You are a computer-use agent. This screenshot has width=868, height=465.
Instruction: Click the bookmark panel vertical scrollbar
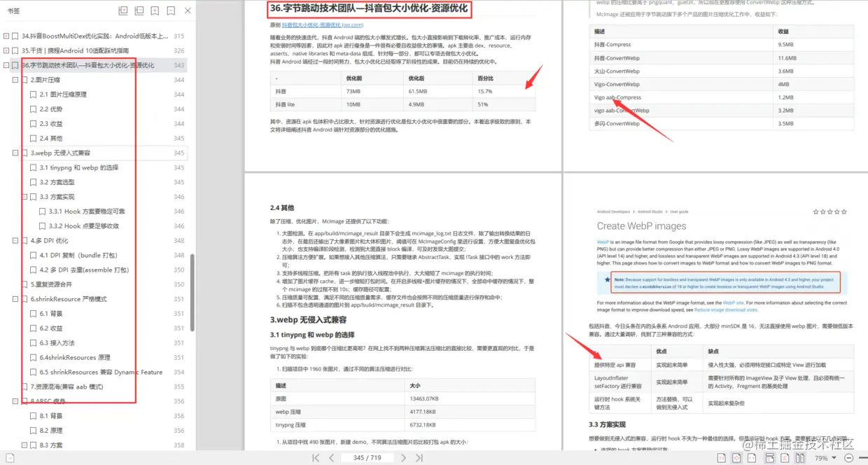click(x=192, y=291)
